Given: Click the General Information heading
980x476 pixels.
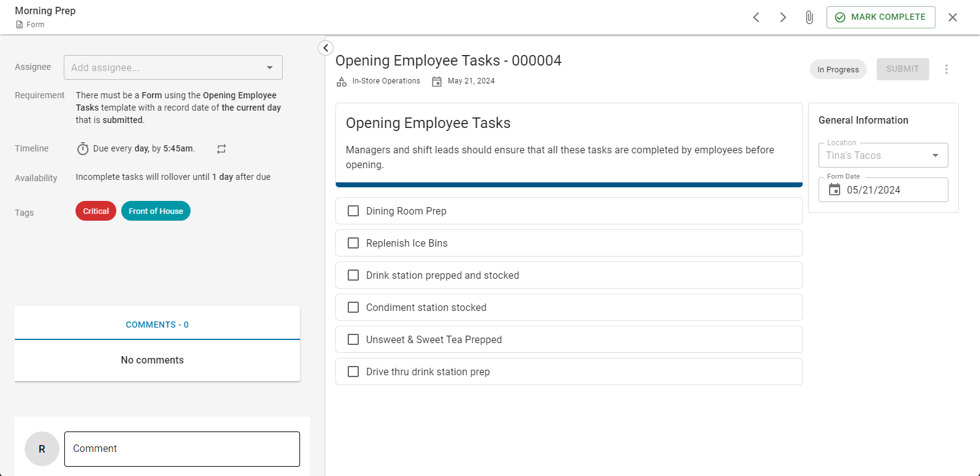Looking at the screenshot, I should pyautogui.click(x=864, y=120).
